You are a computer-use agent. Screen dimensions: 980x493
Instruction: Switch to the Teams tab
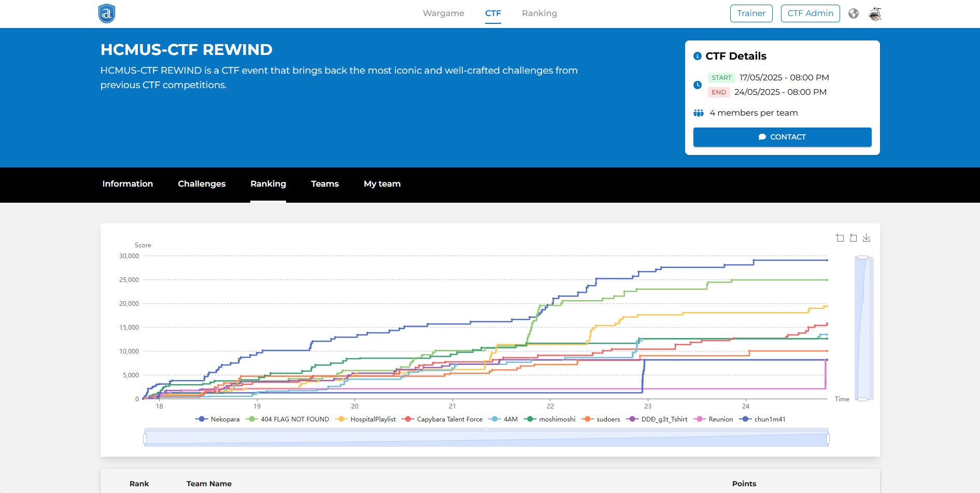coord(325,184)
